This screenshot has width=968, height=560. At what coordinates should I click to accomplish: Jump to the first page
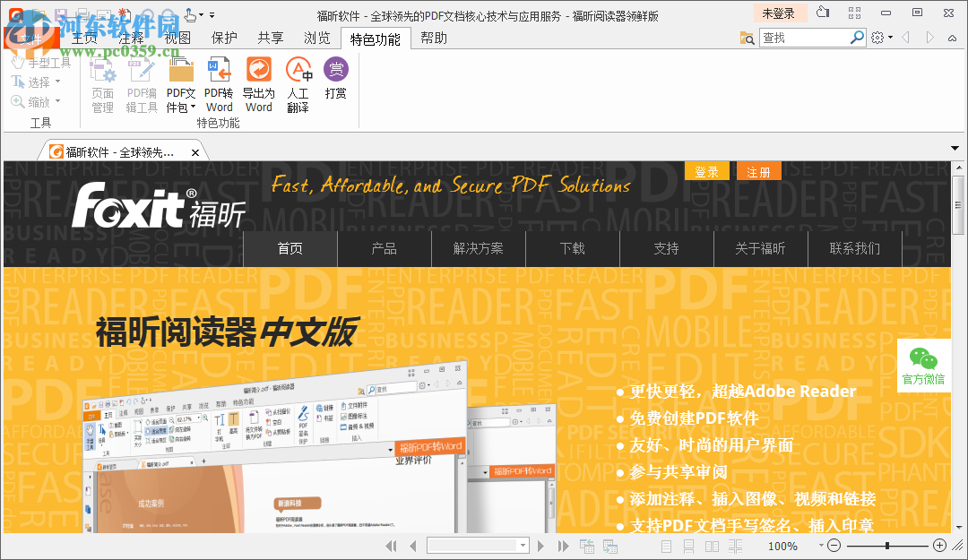click(391, 546)
